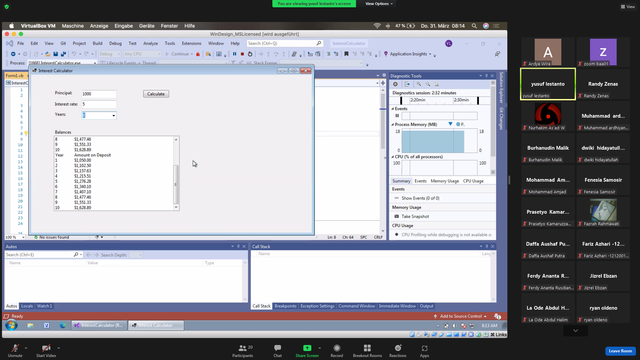Click the Calculate button
This screenshot has height=360, width=640.
tap(156, 94)
